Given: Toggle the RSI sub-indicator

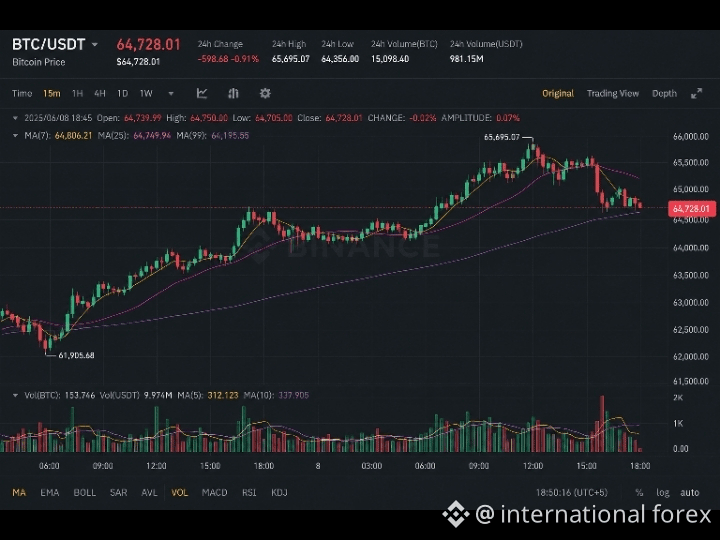Looking at the screenshot, I should (x=249, y=492).
